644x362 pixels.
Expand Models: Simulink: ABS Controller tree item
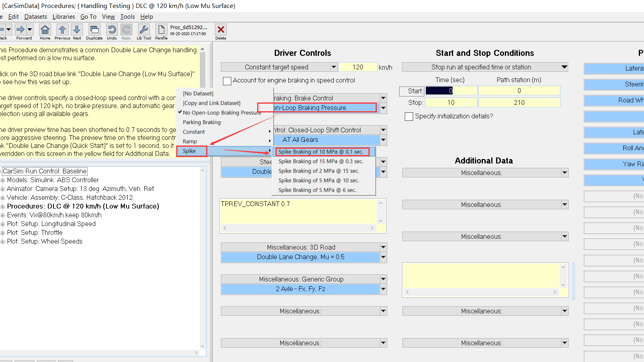2,180
